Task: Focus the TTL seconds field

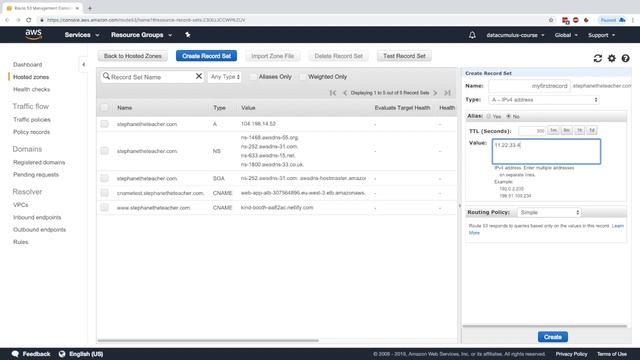Action: pos(532,131)
